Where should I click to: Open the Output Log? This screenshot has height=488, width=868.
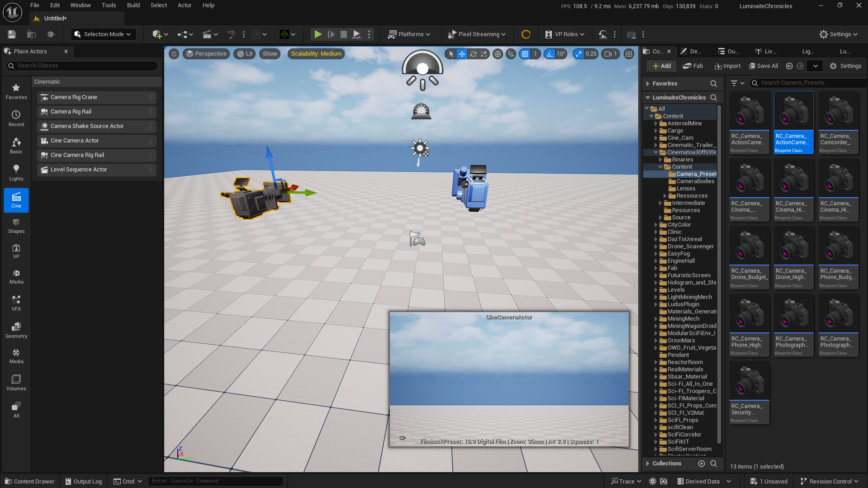(83, 481)
